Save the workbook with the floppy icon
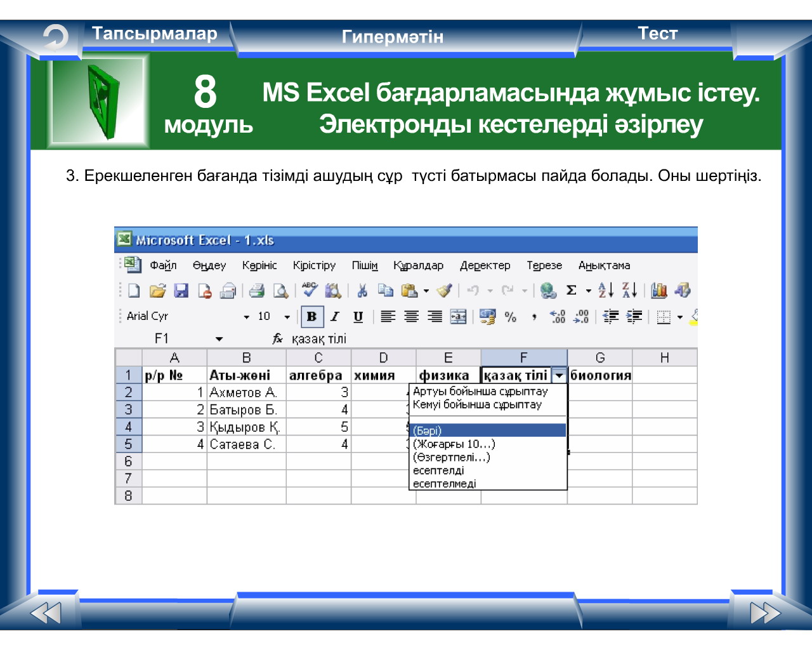Screen dimensions: 812x650 point(181,291)
